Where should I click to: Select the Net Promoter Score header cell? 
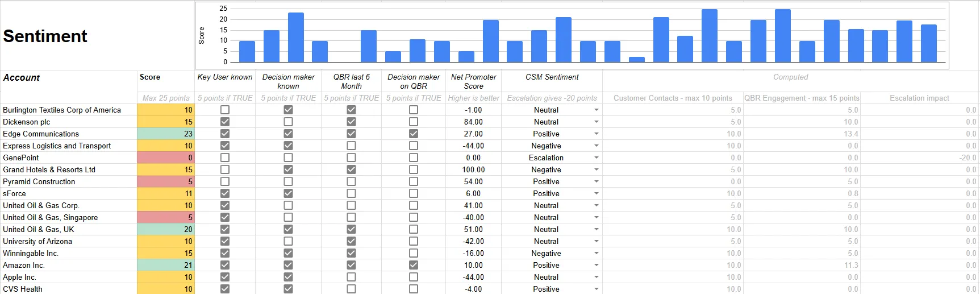pyautogui.click(x=473, y=81)
